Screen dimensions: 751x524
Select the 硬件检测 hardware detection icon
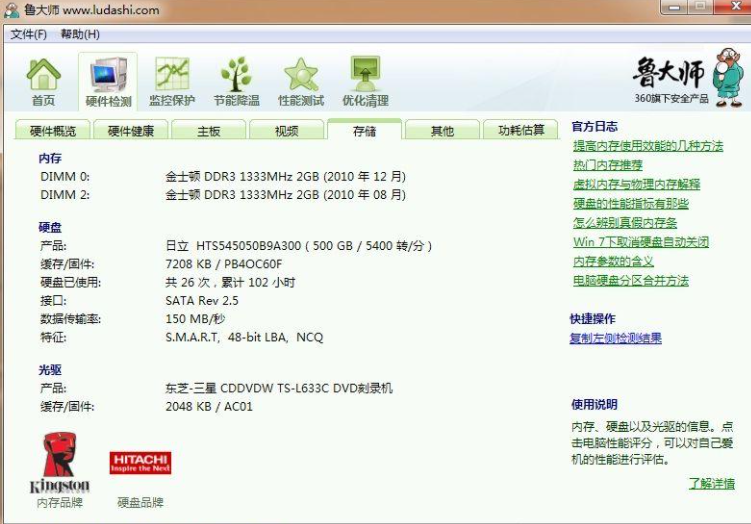pyautogui.click(x=108, y=80)
